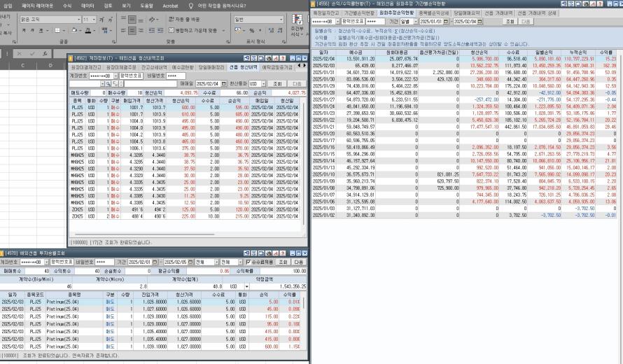The image size is (623, 364).
Task: Click the cell borders icon in Excel
Action: (57, 30)
